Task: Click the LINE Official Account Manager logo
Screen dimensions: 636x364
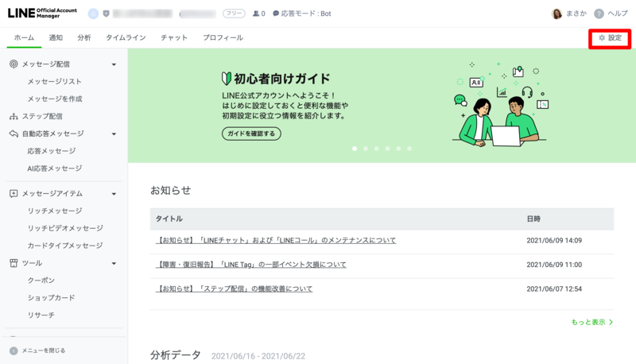Action: pyautogui.click(x=42, y=13)
